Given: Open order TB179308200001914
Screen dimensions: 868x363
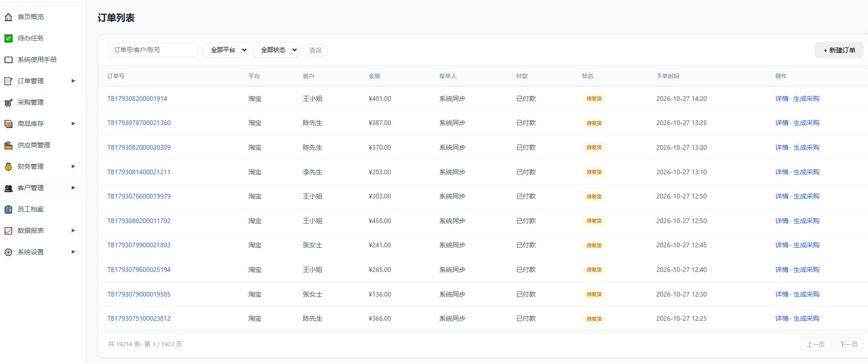Looking at the screenshot, I should pyautogui.click(x=137, y=99).
